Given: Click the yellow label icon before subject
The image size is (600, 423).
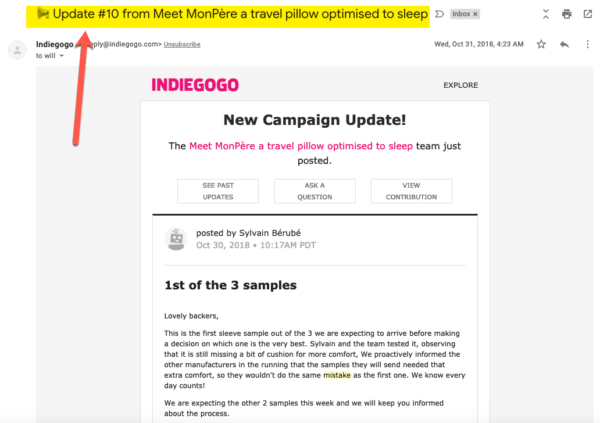Looking at the screenshot, I should coord(42,14).
